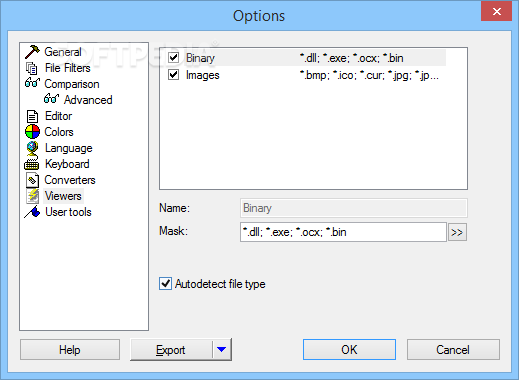
Task: Uncheck the Binary viewer checkbox
Action: point(174,58)
